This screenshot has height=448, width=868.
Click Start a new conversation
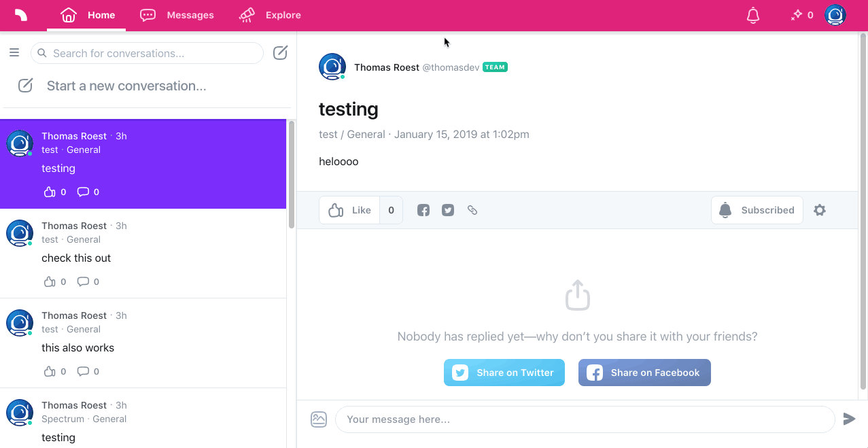coord(126,86)
